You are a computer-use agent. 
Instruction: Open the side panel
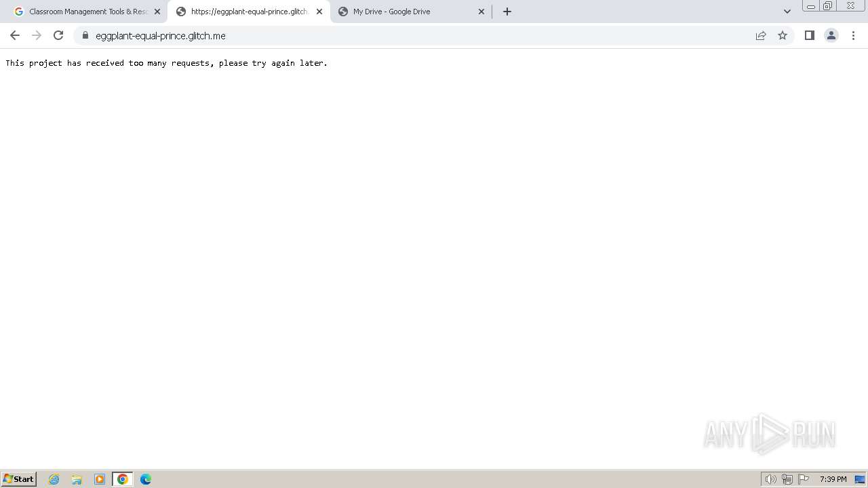[x=809, y=35]
